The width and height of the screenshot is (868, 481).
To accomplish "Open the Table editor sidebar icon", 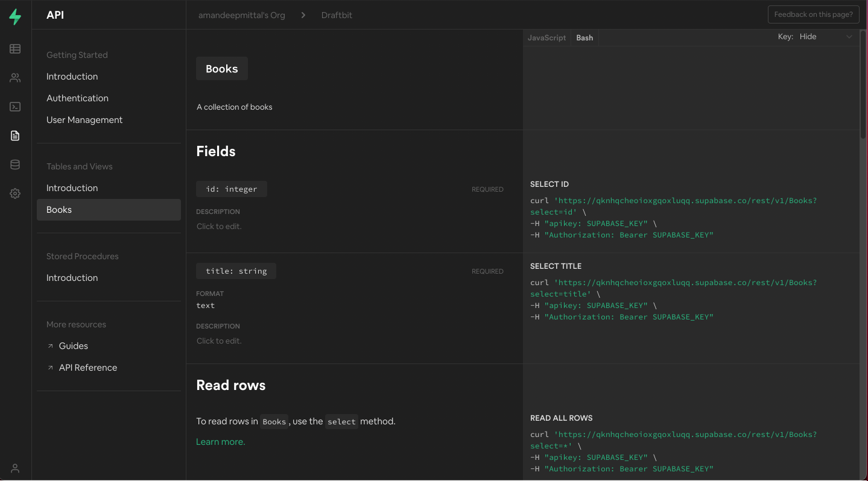I will pyautogui.click(x=15, y=49).
